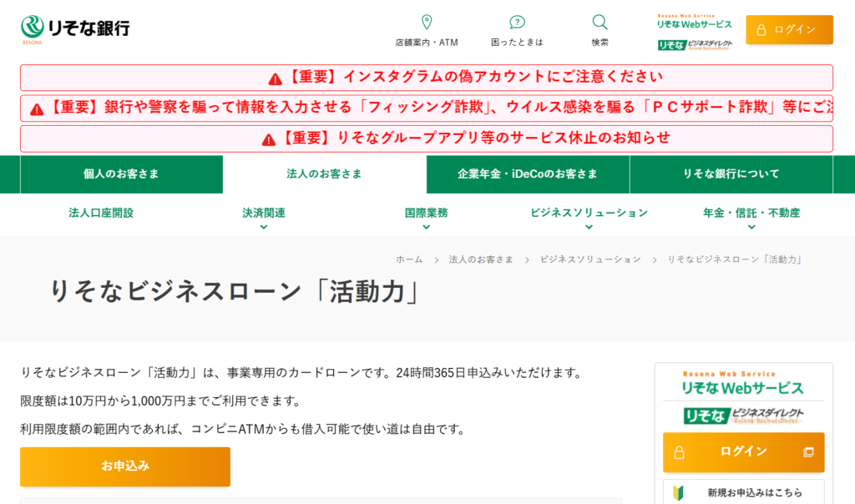Open the Instagram fake account warning notice
The image size is (855, 504).
pos(427,78)
